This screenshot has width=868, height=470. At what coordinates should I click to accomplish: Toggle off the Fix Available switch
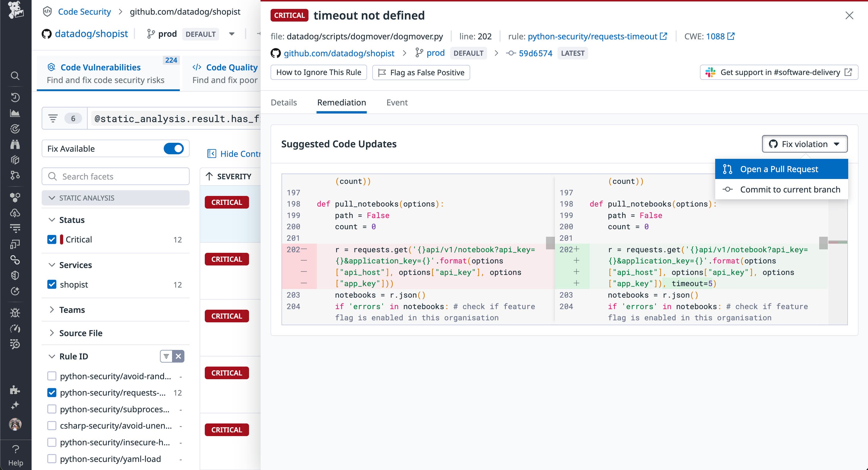tap(173, 148)
